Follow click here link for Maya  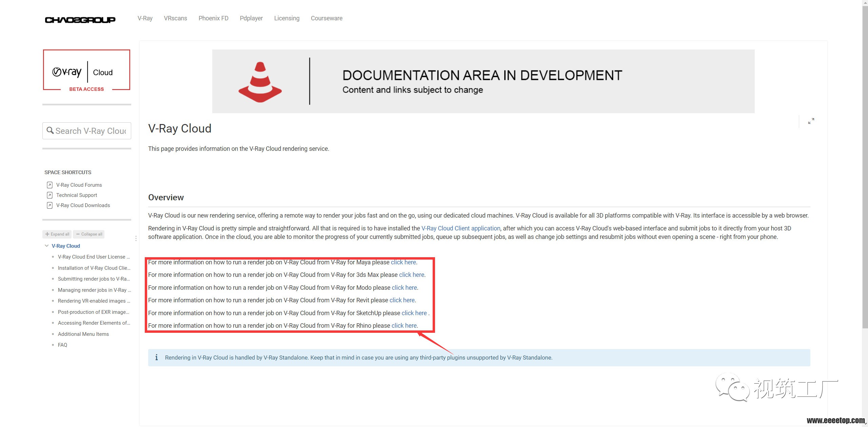click(403, 262)
